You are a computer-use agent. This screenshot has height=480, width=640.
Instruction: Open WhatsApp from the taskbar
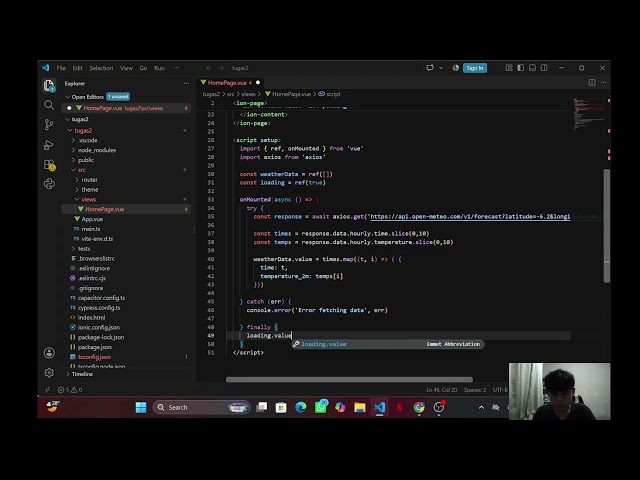point(321,407)
